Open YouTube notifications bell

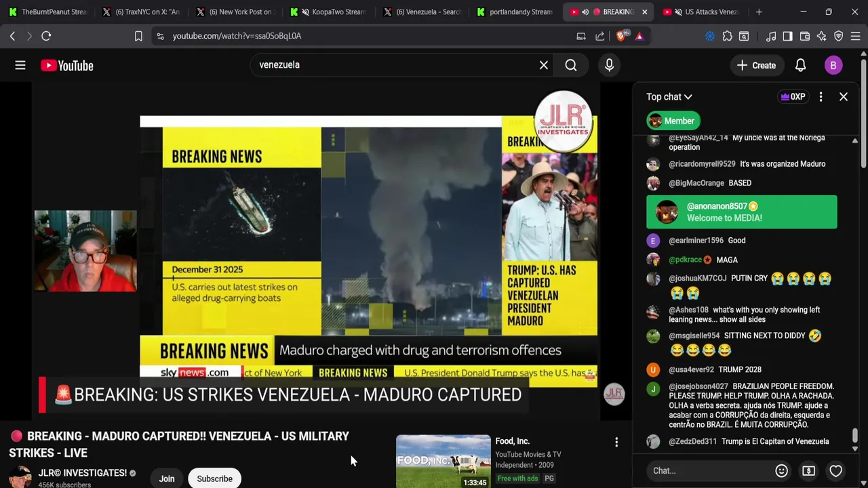(800, 65)
